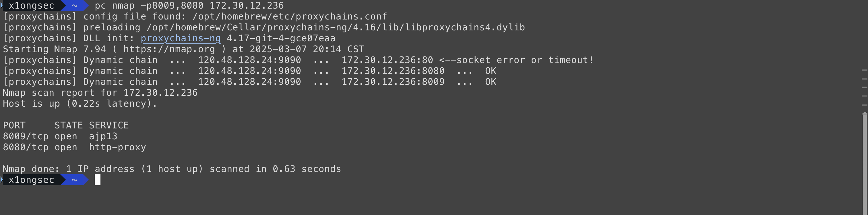The height and width of the screenshot is (215, 868).
Task: Click the x1ongsec segment of the bottom prompt
Action: point(31,180)
